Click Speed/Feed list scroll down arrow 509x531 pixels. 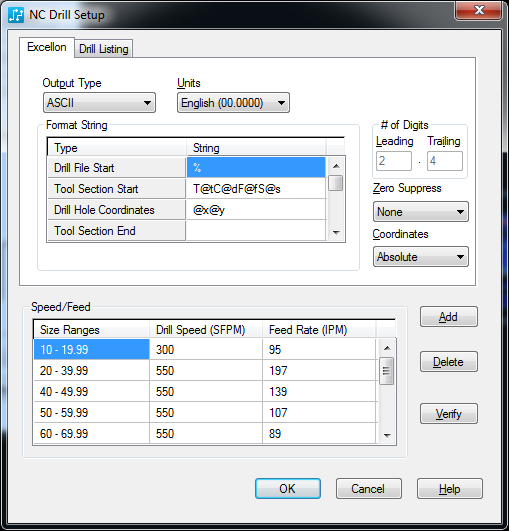(387, 436)
